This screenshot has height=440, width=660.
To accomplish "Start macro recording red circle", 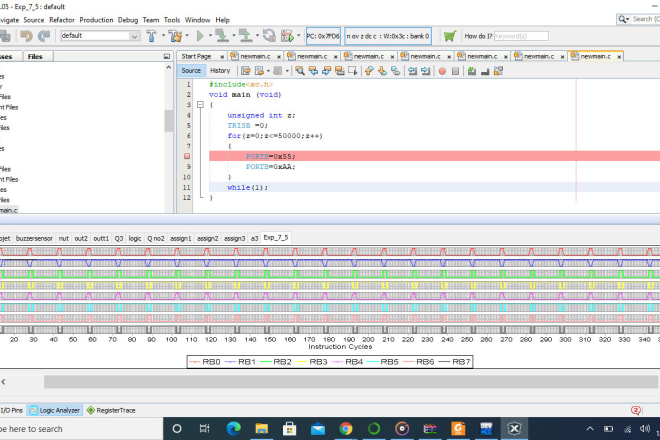I will pyautogui.click(x=442, y=71).
